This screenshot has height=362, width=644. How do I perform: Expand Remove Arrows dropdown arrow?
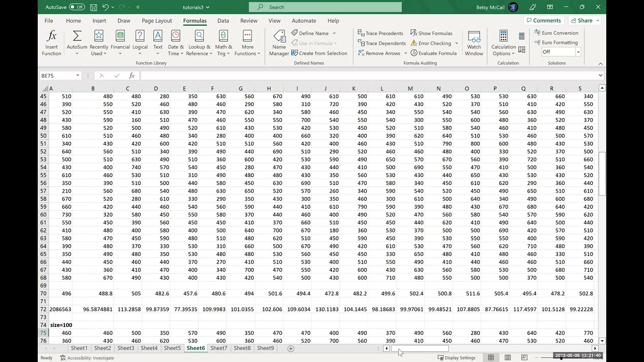406,53
